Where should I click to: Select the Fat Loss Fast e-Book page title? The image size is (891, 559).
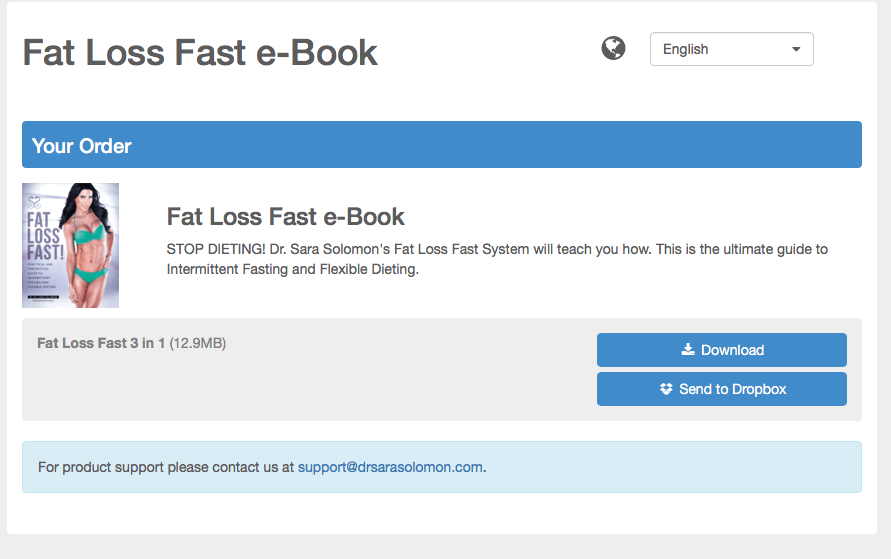click(x=200, y=53)
